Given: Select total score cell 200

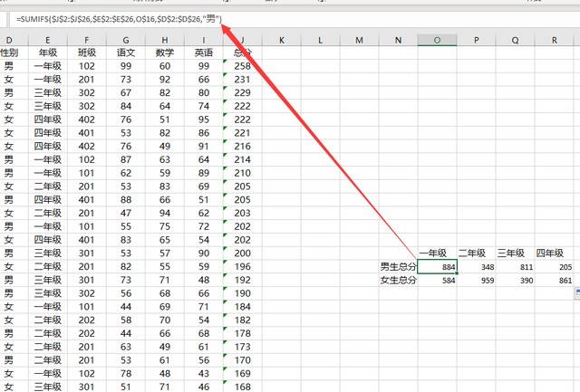Looking at the screenshot, I should (x=242, y=253).
